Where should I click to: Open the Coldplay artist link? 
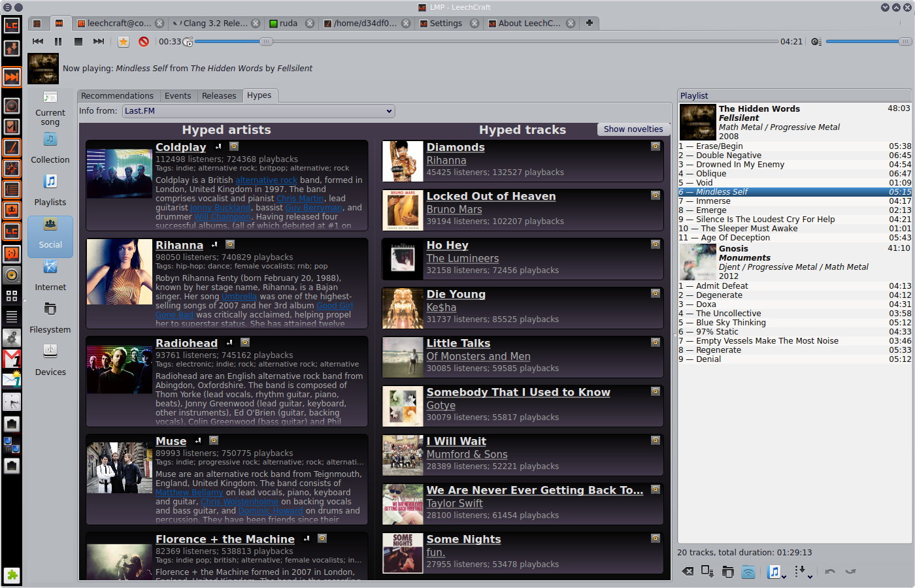coord(181,147)
